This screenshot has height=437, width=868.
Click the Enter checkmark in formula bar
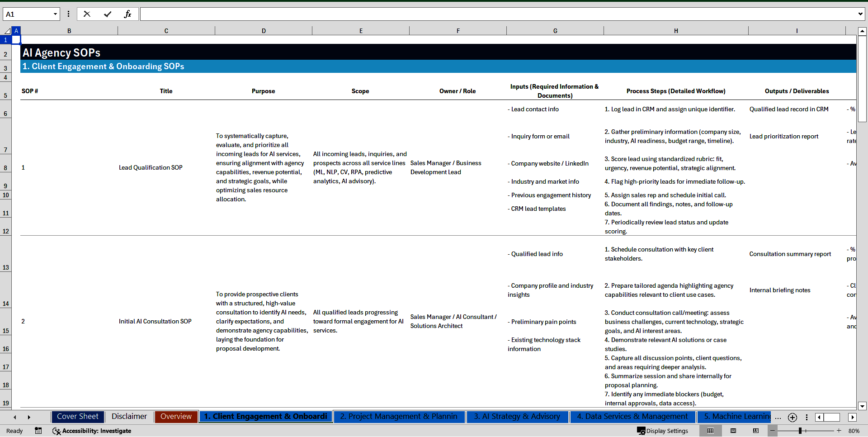coord(108,14)
